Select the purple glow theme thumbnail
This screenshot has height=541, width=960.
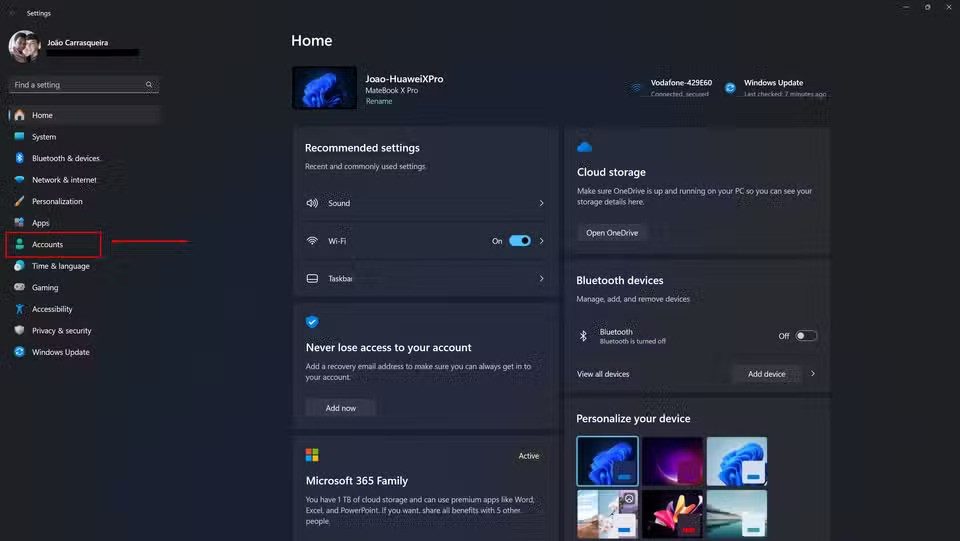point(672,461)
